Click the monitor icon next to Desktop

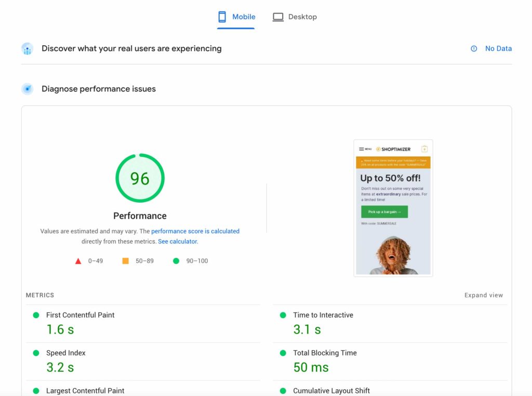278,16
